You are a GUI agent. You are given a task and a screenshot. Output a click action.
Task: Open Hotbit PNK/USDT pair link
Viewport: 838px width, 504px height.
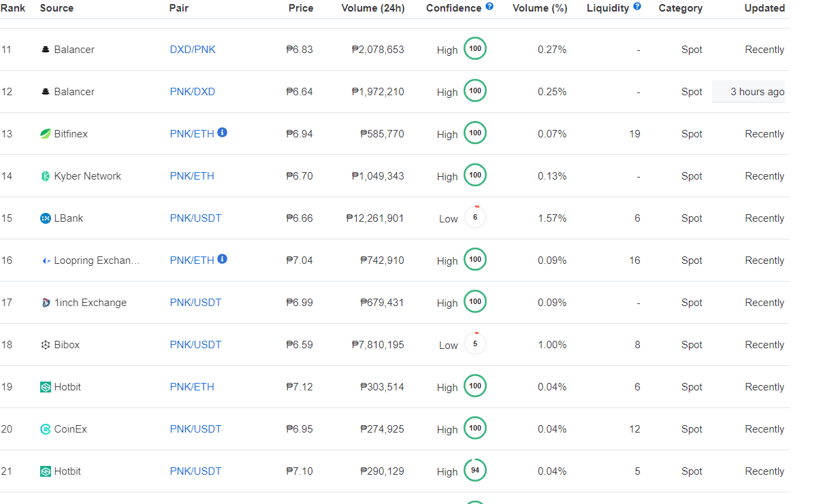[x=195, y=471]
